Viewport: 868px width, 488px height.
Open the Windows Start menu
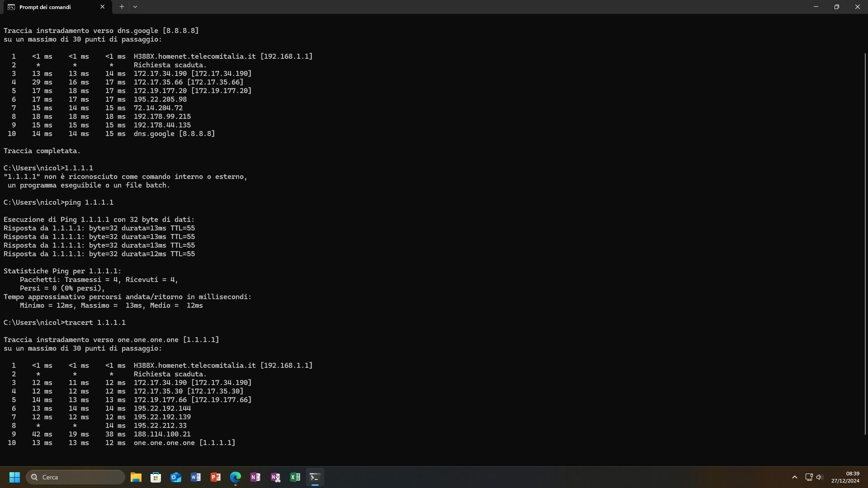[x=14, y=477]
